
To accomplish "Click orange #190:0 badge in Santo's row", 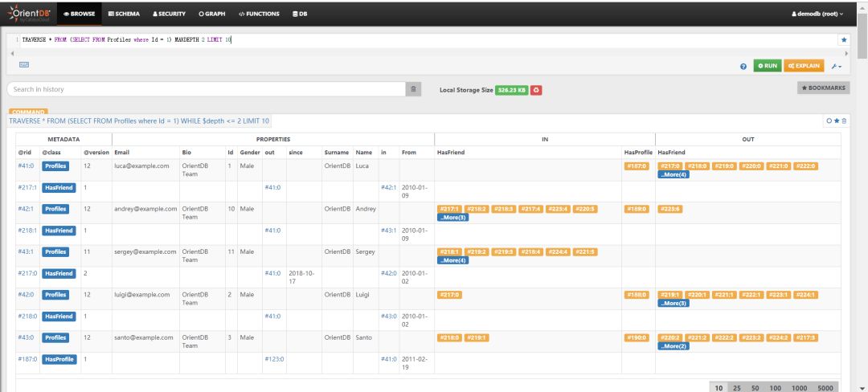I will click(636, 337).
